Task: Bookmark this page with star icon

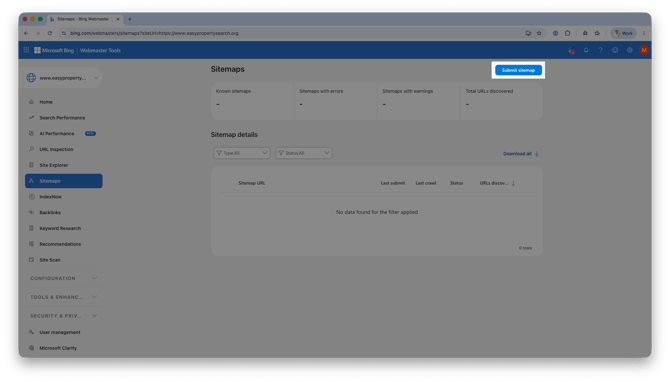Action: [539, 33]
